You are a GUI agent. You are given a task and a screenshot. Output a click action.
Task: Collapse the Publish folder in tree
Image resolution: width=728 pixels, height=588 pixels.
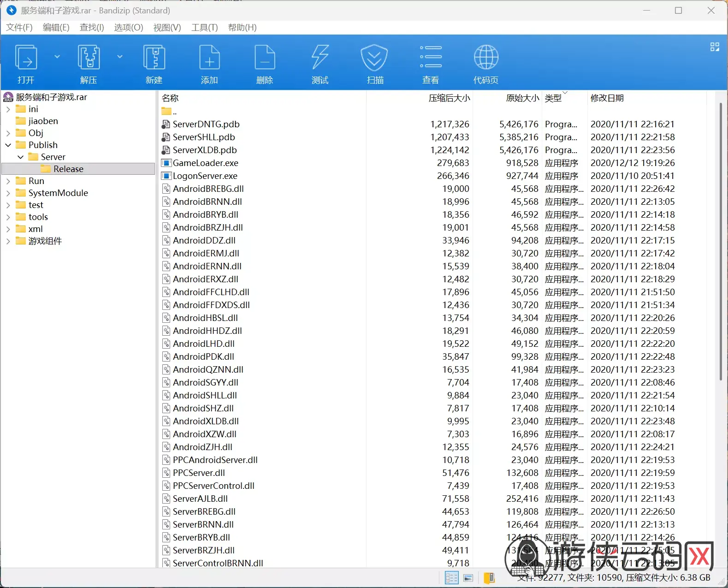pyautogui.click(x=8, y=145)
